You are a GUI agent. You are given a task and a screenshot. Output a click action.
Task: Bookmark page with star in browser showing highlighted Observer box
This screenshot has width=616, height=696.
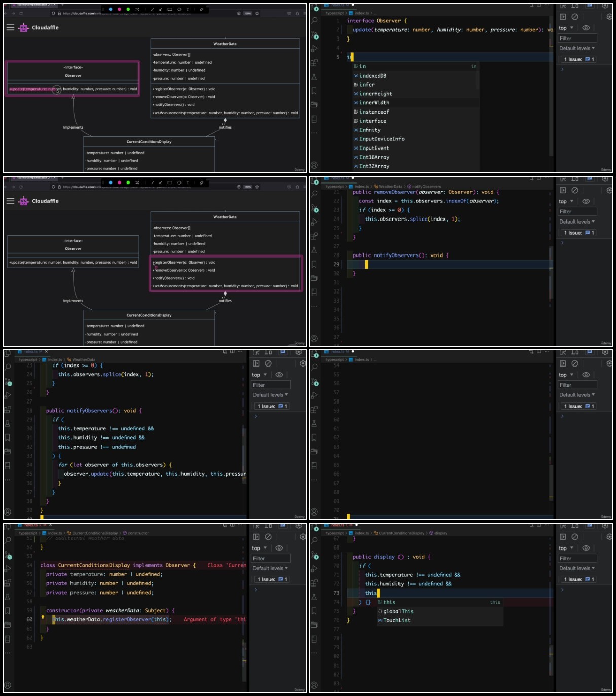pyautogui.click(x=257, y=13)
